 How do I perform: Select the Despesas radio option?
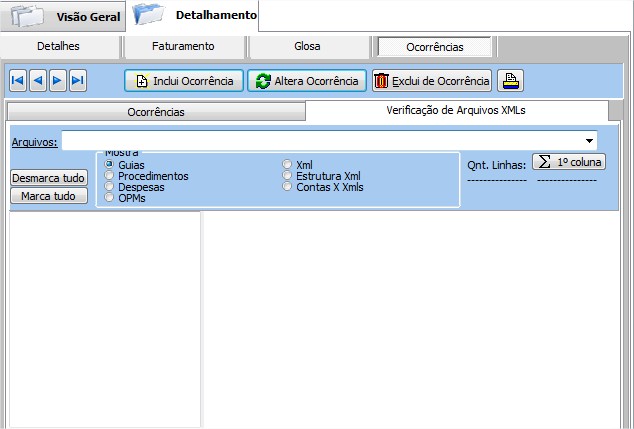tap(110, 187)
